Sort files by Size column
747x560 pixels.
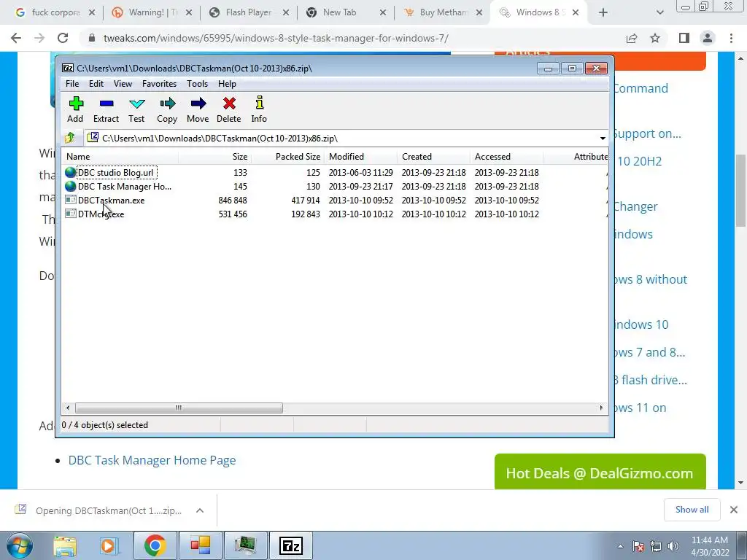[x=215, y=157]
